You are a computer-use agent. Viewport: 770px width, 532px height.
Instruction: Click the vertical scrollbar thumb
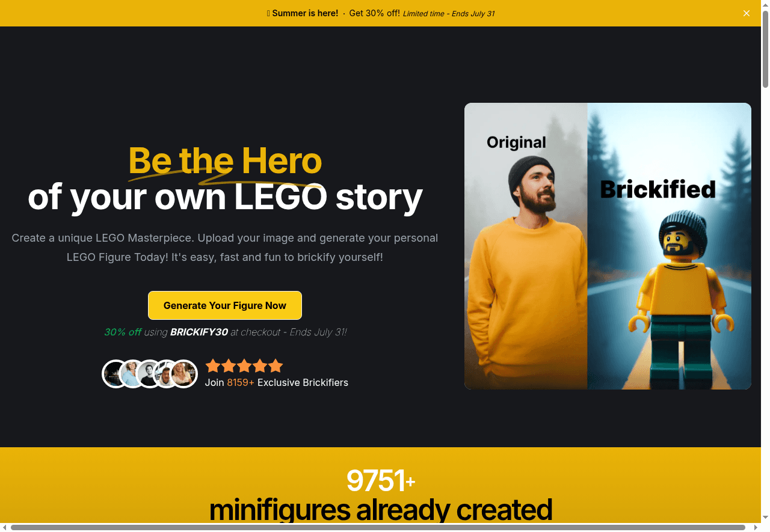coord(765,49)
